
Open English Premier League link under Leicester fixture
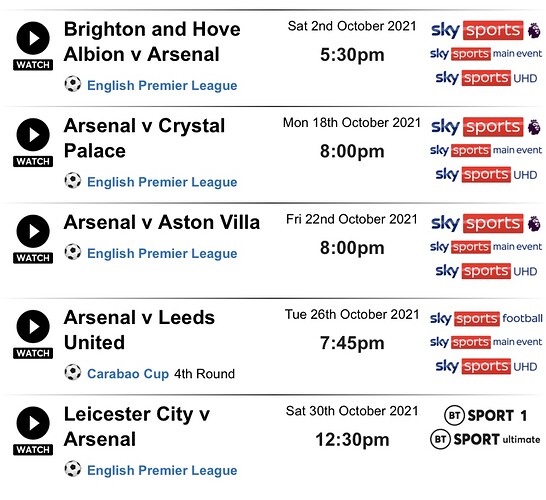[x=162, y=470]
